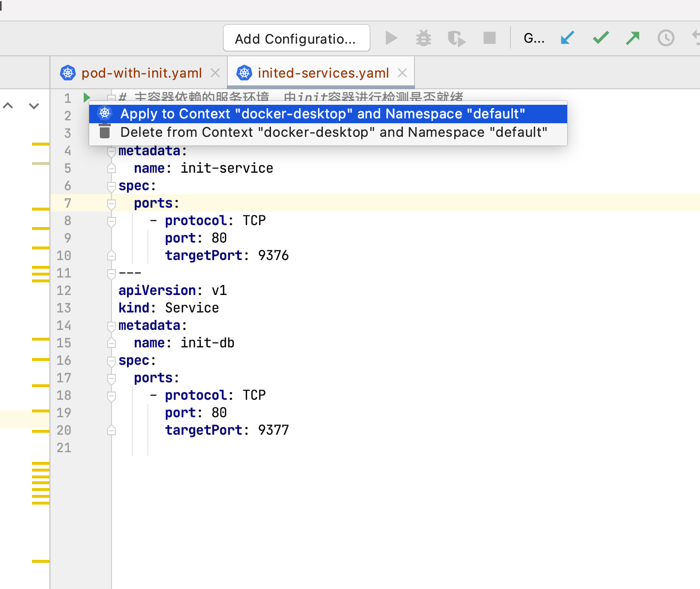This screenshot has height=589, width=700.
Task: Collapse the document fold on line 11
Action: pos(111,273)
